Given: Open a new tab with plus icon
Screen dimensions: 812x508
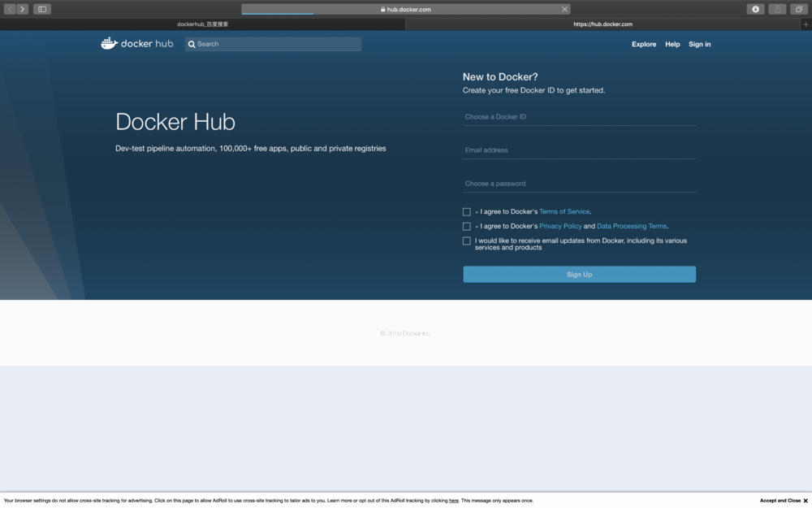Looking at the screenshot, I should [806, 24].
